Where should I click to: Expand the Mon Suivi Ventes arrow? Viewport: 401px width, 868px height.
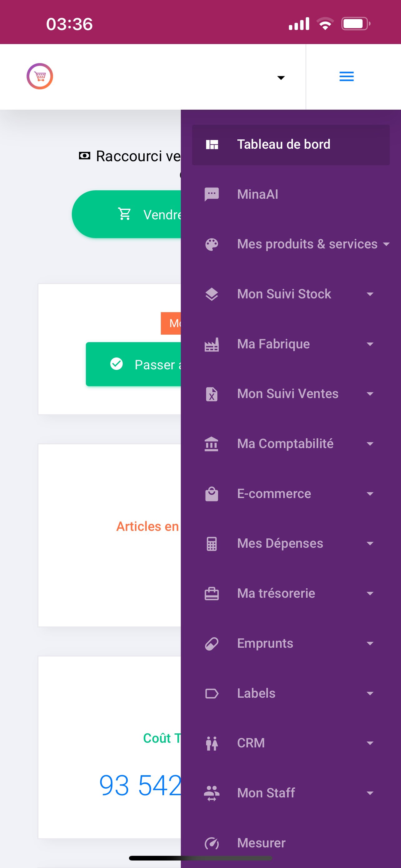coord(370,394)
